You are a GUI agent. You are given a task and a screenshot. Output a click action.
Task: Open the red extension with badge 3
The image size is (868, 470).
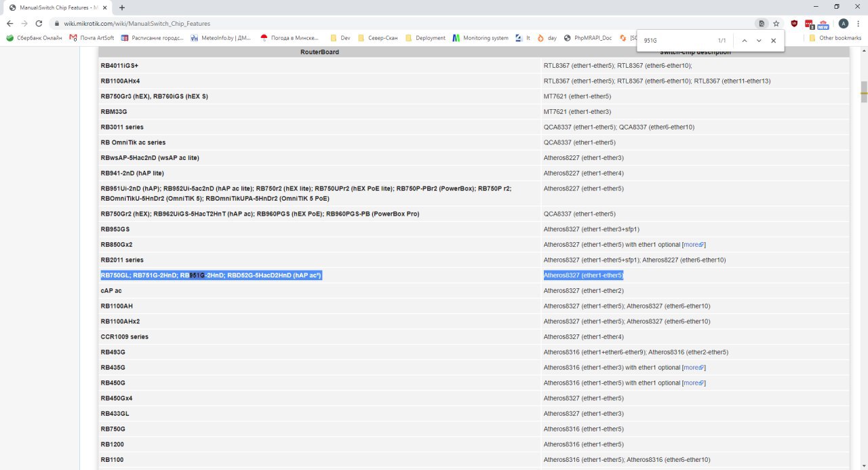[809, 24]
